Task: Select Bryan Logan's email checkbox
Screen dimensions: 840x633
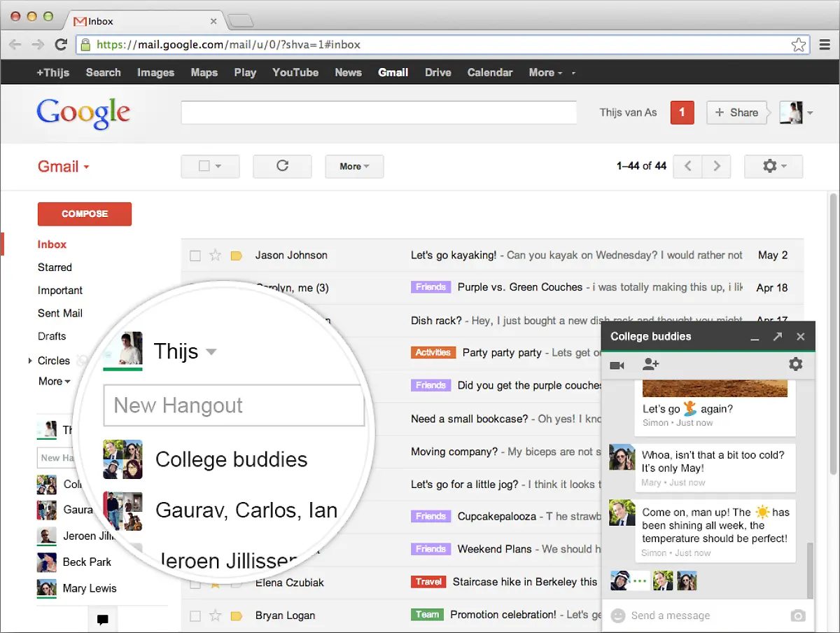Action: point(195,615)
